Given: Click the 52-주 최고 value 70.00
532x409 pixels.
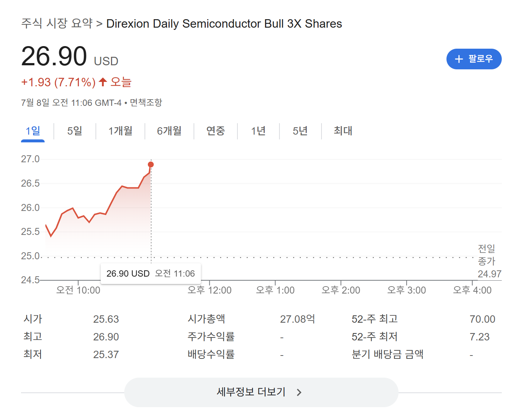Looking at the screenshot, I should 482,319.
